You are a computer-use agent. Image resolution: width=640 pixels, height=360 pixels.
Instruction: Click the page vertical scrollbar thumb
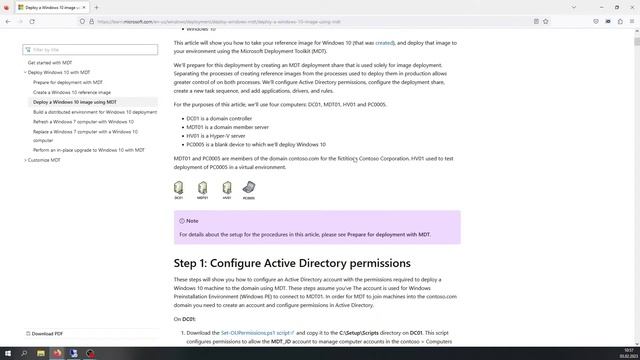point(637,41)
